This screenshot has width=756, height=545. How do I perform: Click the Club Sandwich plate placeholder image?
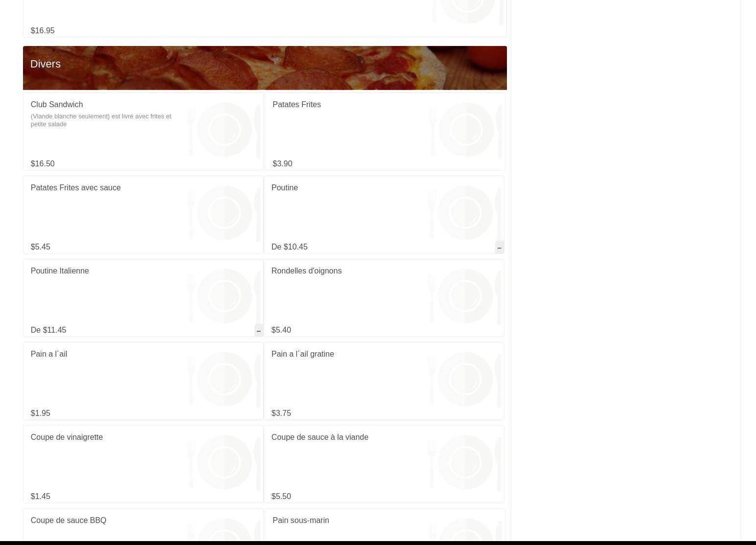click(x=224, y=130)
